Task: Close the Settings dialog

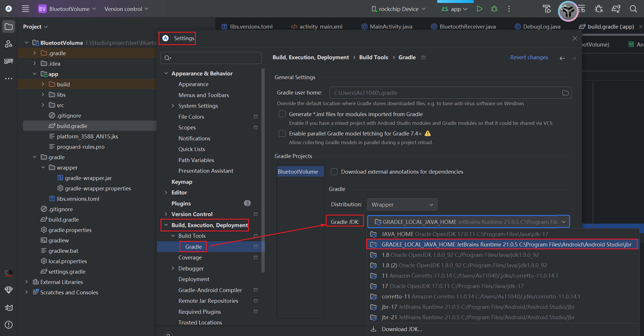Action: point(575,38)
